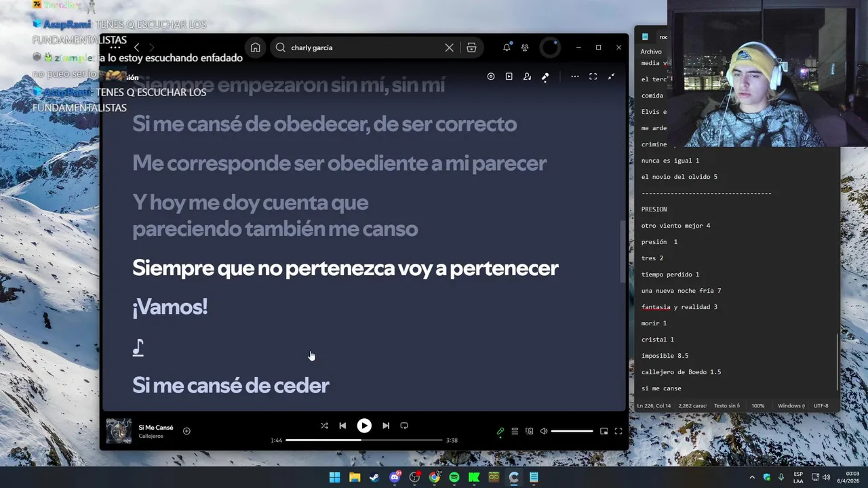Open the miniplayer
Screen dimensions: 868x488
pos(604,431)
